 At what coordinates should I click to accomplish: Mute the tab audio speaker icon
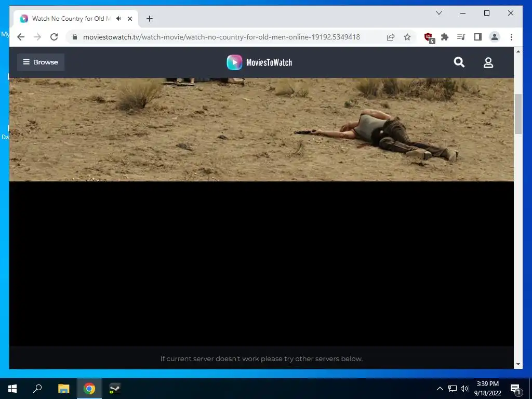pos(119,19)
